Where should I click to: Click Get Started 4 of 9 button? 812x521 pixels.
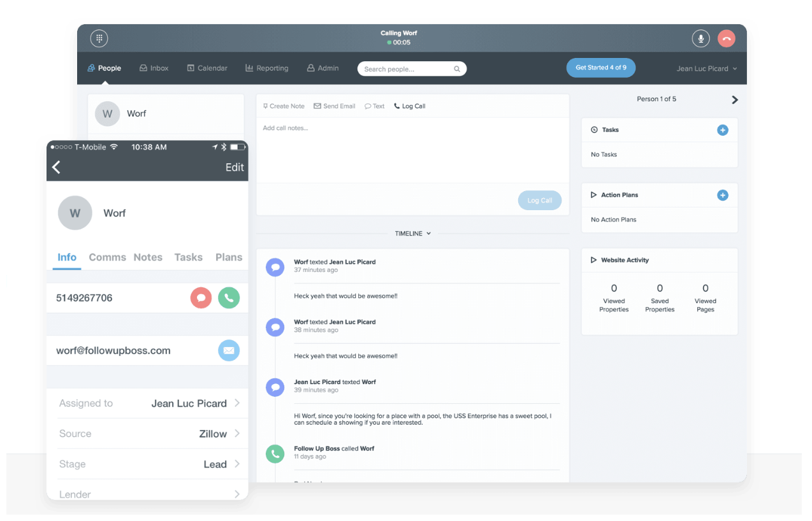(600, 68)
